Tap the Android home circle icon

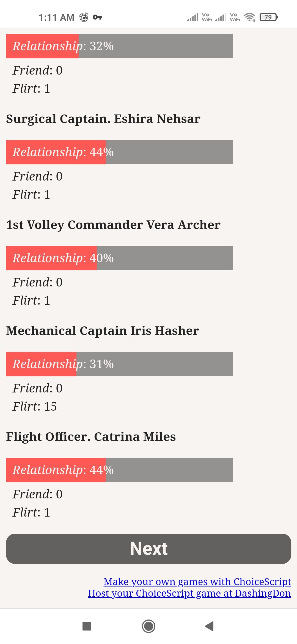[x=148, y=626]
